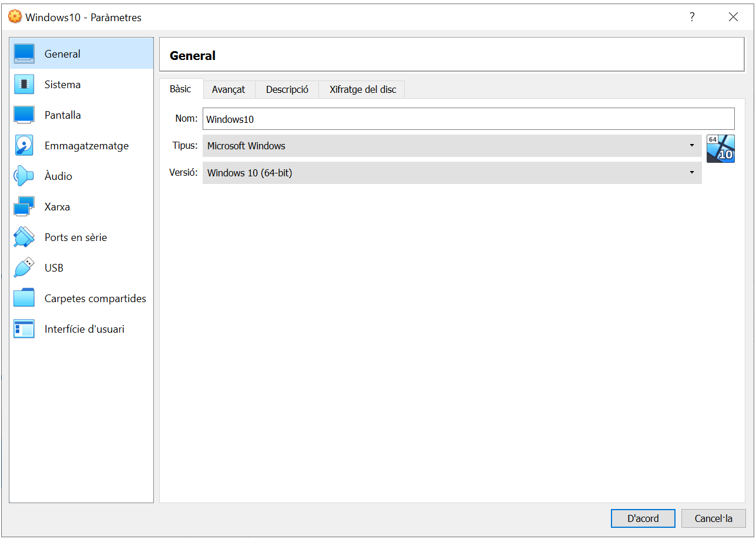Open Ports en sèrie settings
The height and width of the screenshot is (539, 756).
[x=81, y=237]
